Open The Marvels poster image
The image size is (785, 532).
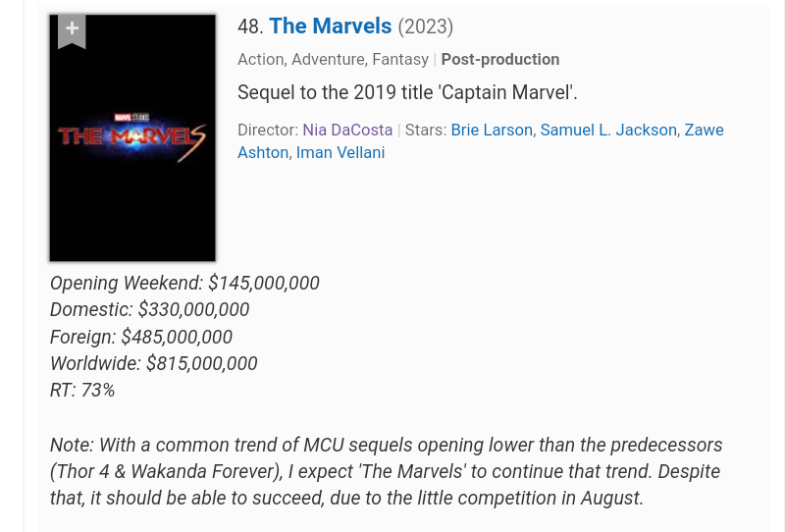(132, 147)
